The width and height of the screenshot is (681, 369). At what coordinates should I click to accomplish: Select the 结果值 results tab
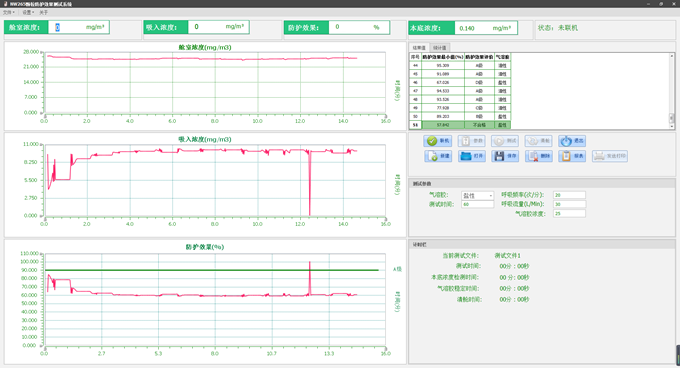[x=419, y=48]
